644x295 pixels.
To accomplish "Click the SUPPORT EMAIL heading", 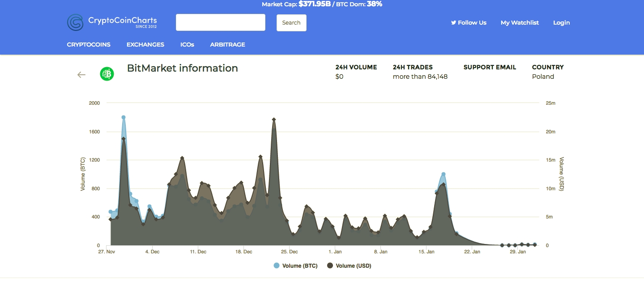I will pos(490,67).
